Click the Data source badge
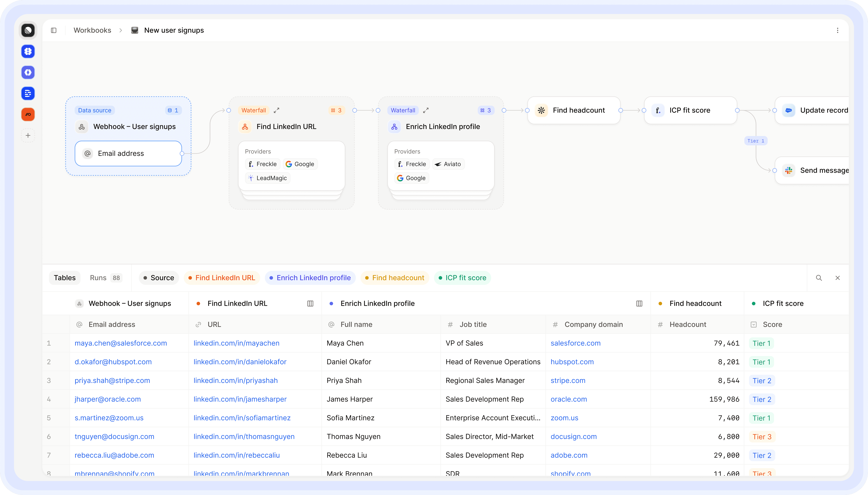868x495 pixels. pos(94,110)
